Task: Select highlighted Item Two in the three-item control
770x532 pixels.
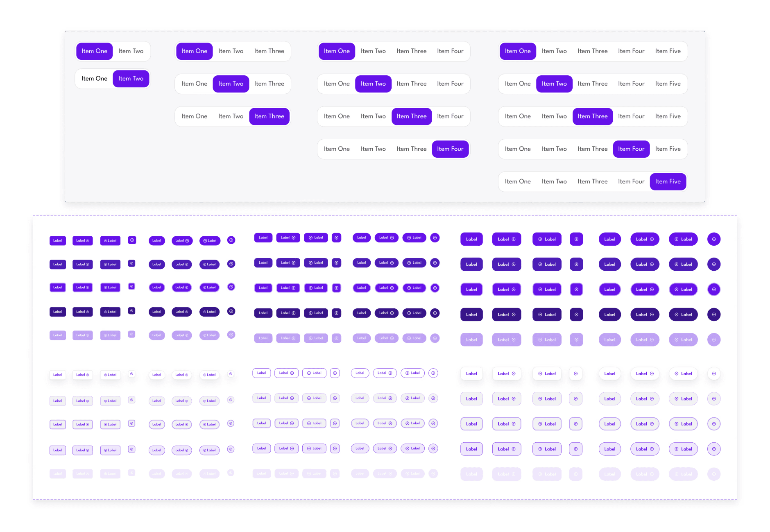Action: [231, 84]
